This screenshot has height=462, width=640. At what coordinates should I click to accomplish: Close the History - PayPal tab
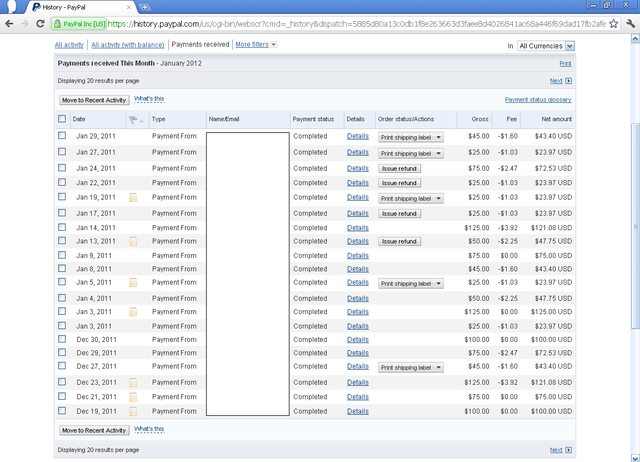(129, 7)
